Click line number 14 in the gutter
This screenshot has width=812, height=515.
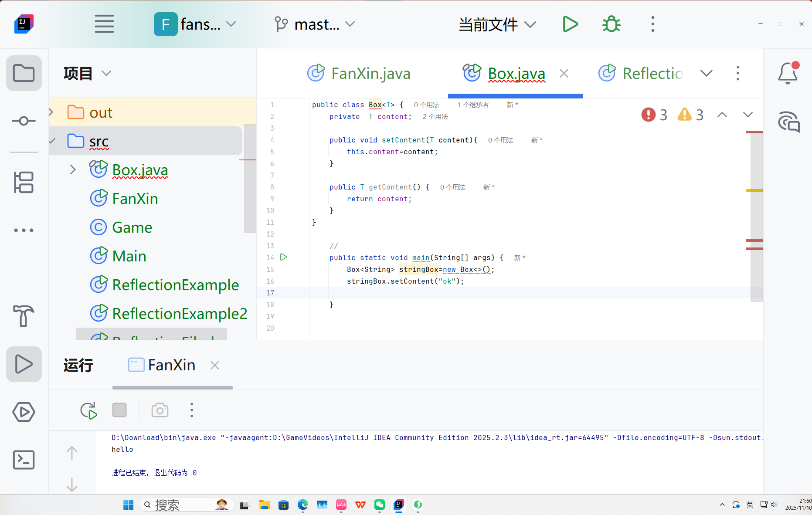(x=270, y=257)
